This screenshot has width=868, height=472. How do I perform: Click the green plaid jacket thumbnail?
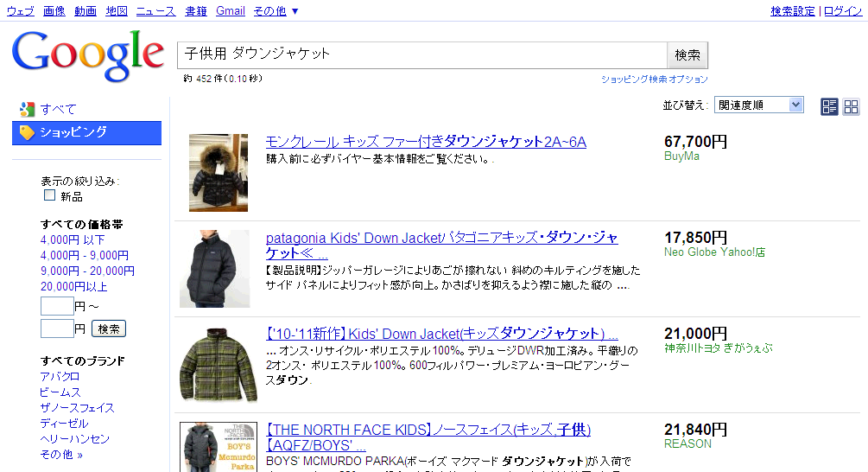pos(219,365)
